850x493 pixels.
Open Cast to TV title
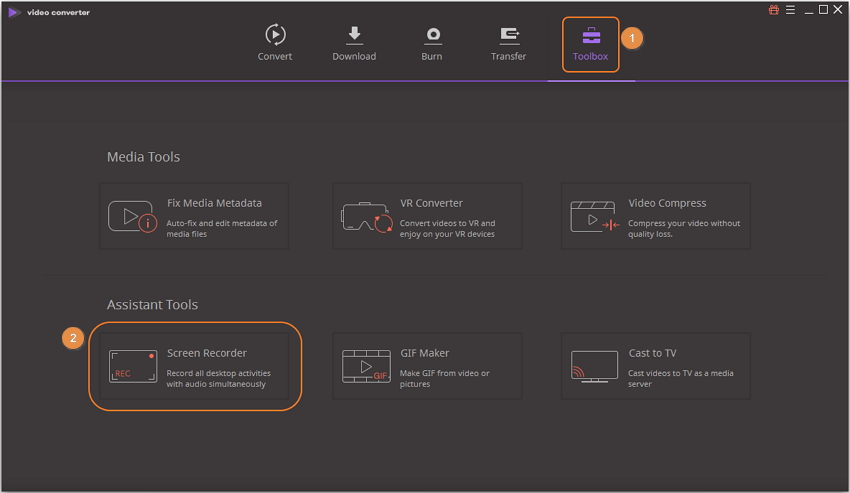(653, 353)
